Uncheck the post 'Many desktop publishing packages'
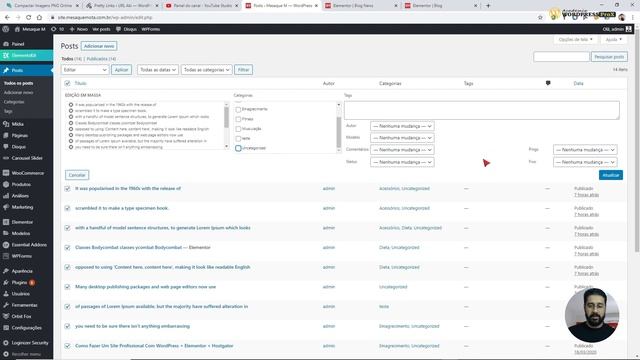 pos(67,287)
